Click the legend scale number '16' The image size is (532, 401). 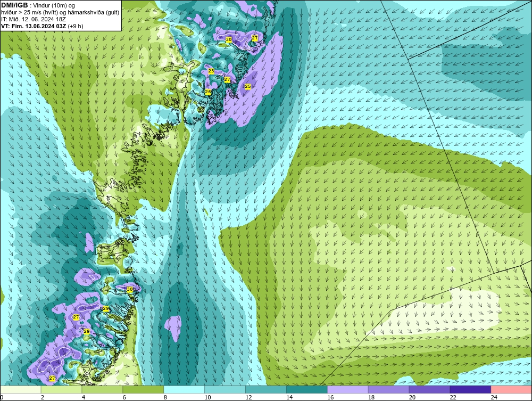(330, 397)
